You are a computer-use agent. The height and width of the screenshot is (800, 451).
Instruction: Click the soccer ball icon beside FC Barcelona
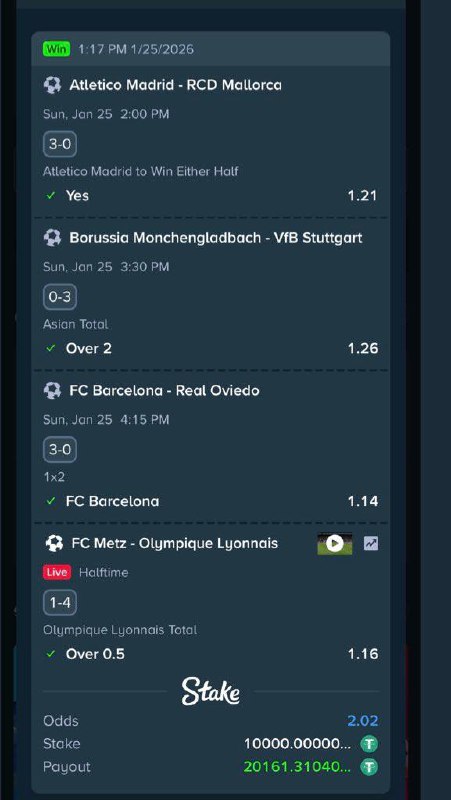[53, 391]
